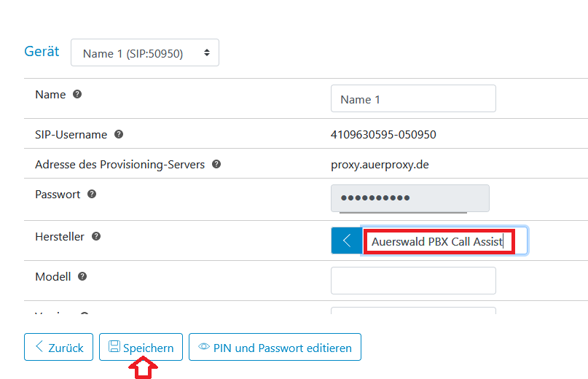Click the help icon next to SIP-Username
The height and width of the screenshot is (379, 588).
[x=119, y=134]
